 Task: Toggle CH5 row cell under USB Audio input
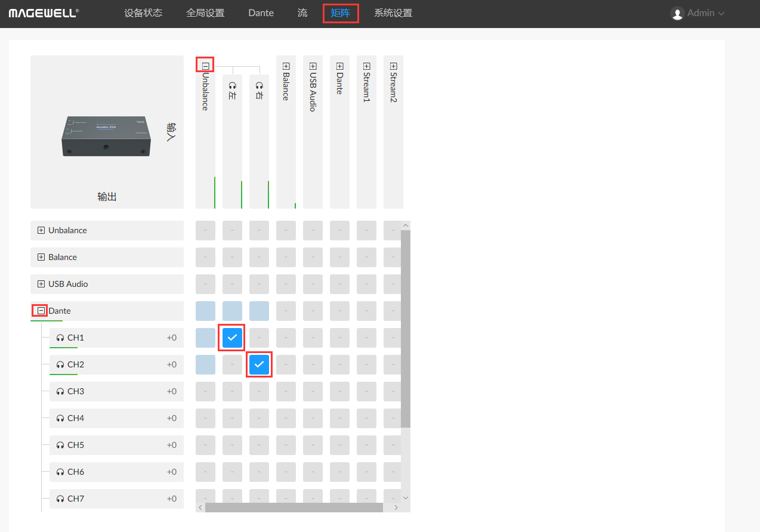(x=313, y=445)
